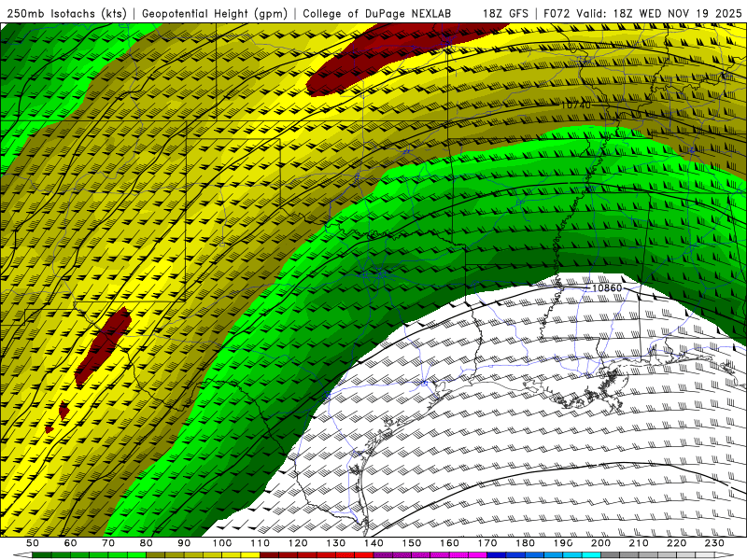This screenshot has width=747, height=560.
Task: Click the 100 knot scale label
Action: (221, 543)
